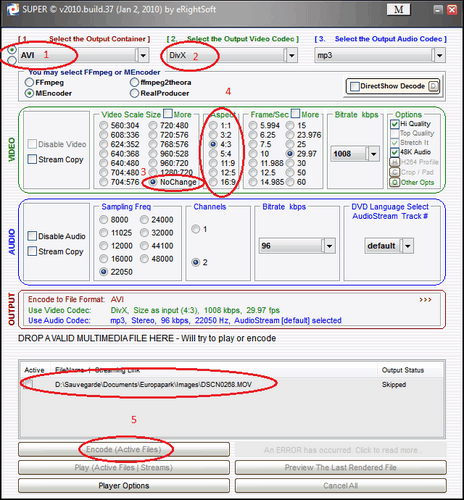This screenshot has width=464, height=500.
Task: Choose the 16:9 aspect ratio
Action: tap(213, 182)
